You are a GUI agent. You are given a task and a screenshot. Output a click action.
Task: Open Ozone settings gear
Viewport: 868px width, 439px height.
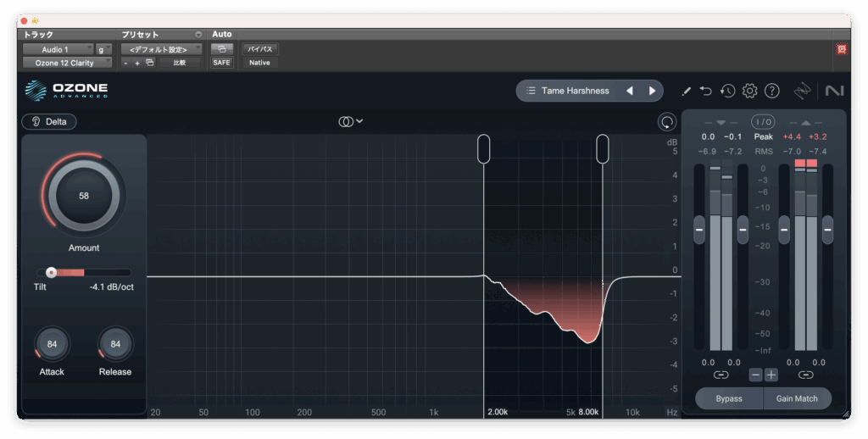coord(749,91)
